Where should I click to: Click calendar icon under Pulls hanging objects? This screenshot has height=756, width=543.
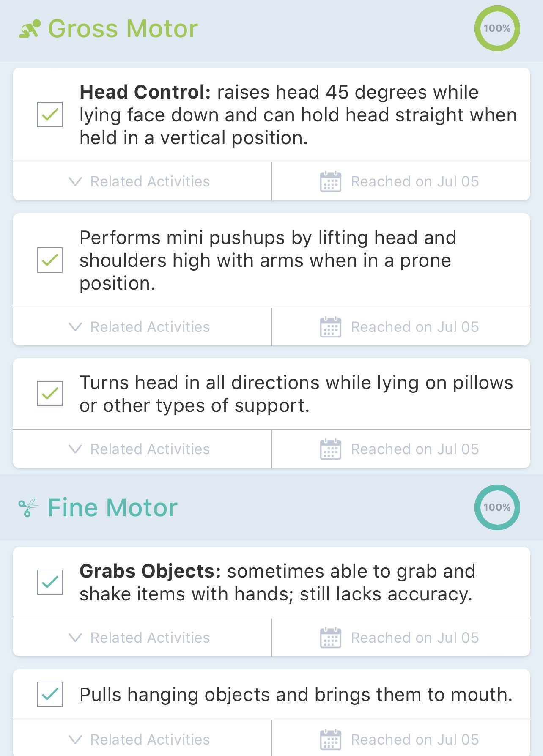(331, 740)
